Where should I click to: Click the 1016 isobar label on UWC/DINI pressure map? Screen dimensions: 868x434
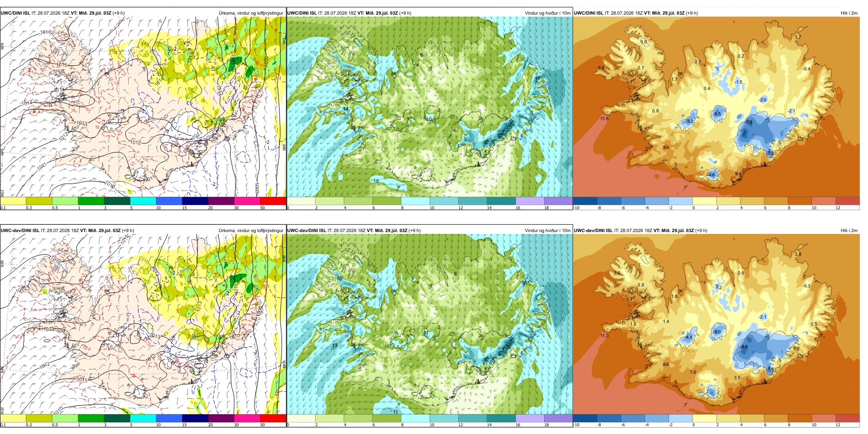coord(45,32)
